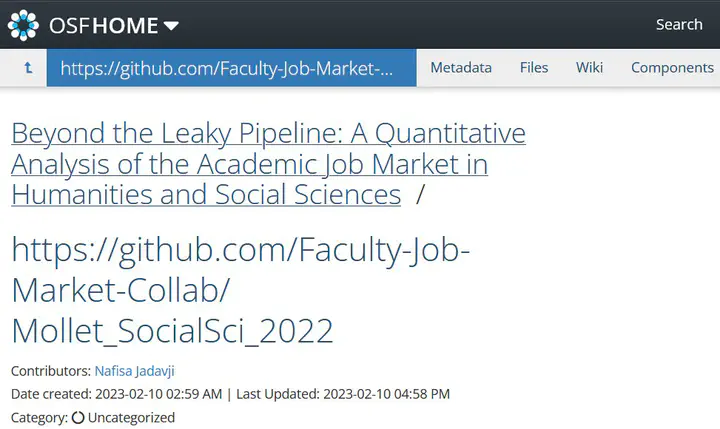Click the OSFHOME text label
The width and height of the screenshot is (720, 429).
[104, 25]
